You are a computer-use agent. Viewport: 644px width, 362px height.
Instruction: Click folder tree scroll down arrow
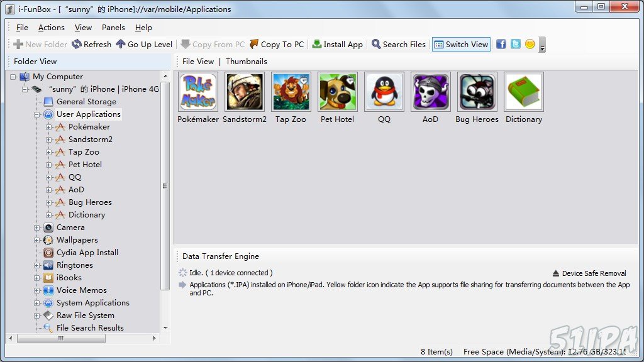[165, 327]
